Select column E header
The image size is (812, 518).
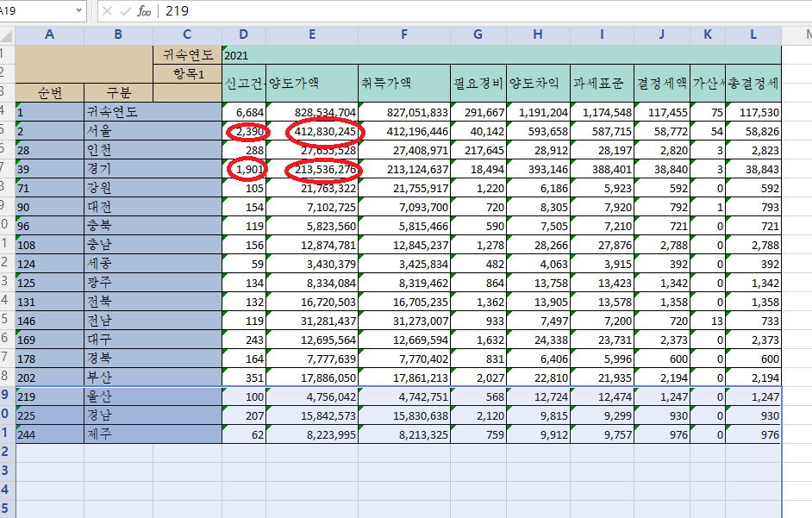pyautogui.click(x=311, y=34)
